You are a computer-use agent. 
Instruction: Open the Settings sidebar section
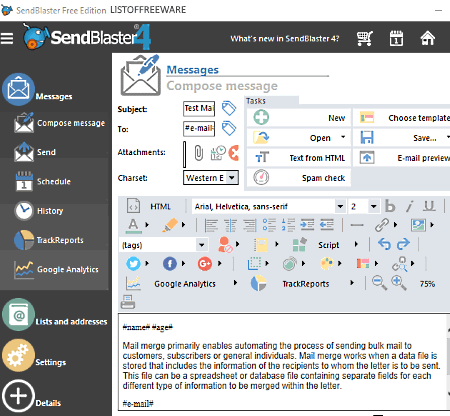[34, 356]
